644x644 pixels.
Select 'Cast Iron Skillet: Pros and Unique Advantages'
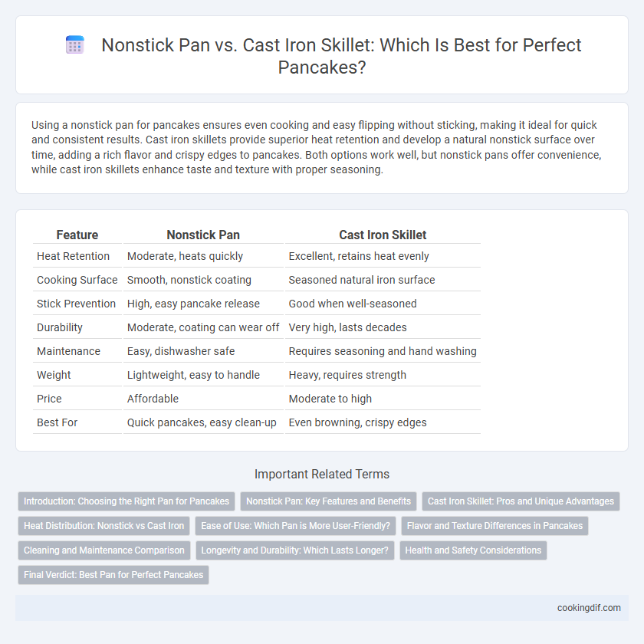click(521, 501)
